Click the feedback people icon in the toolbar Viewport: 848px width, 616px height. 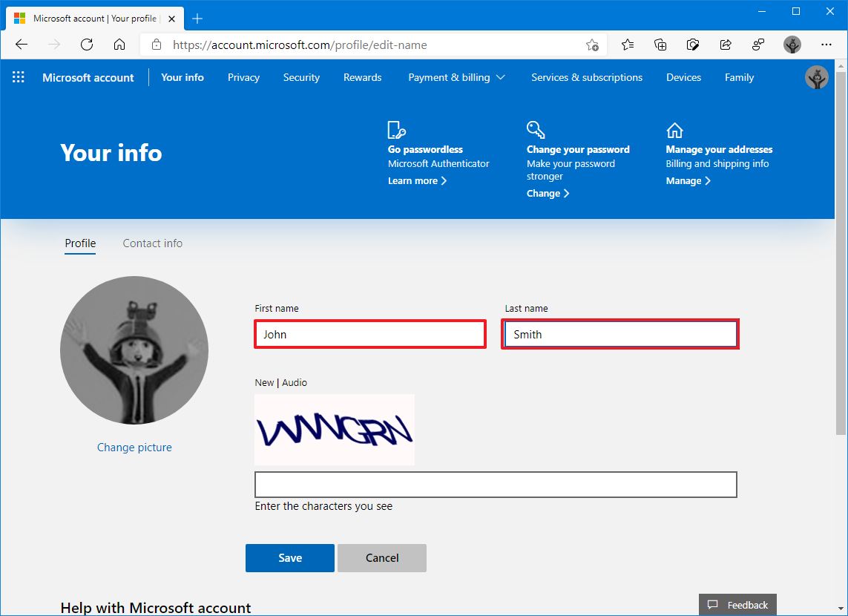[758, 45]
